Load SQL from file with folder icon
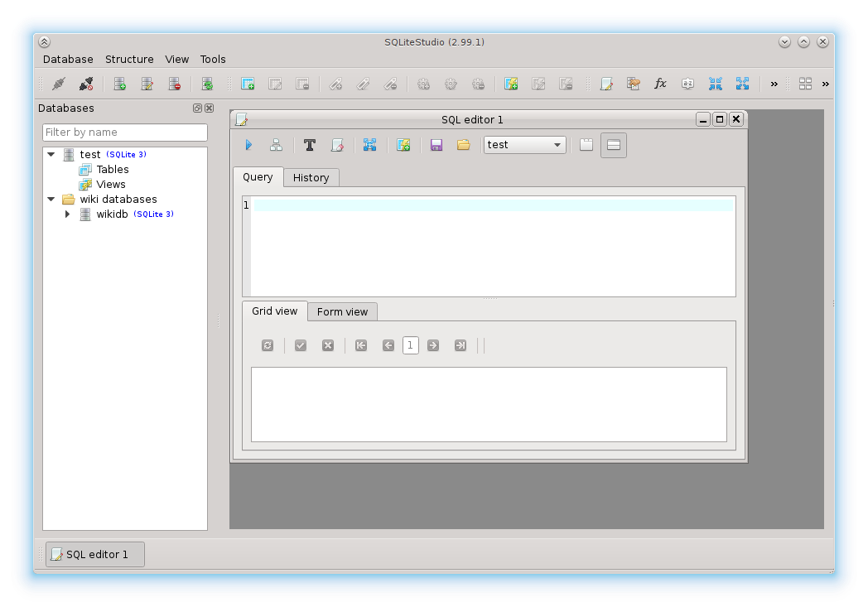 [x=463, y=145]
